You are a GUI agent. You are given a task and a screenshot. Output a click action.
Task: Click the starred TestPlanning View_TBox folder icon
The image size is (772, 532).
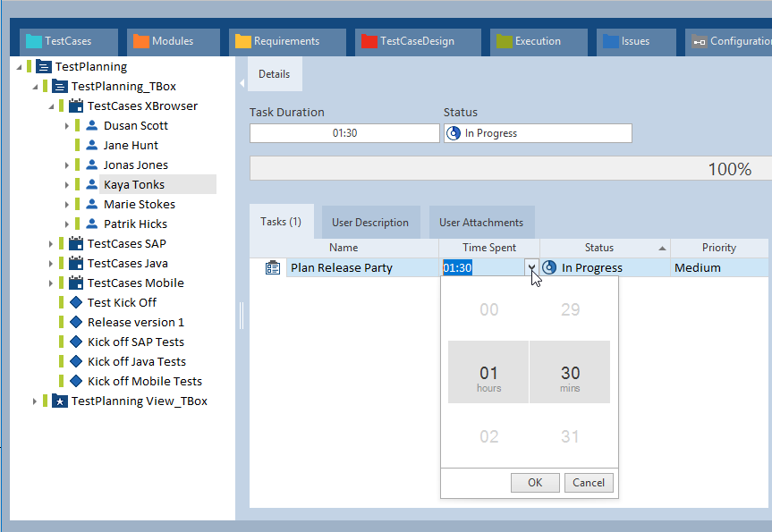point(59,401)
